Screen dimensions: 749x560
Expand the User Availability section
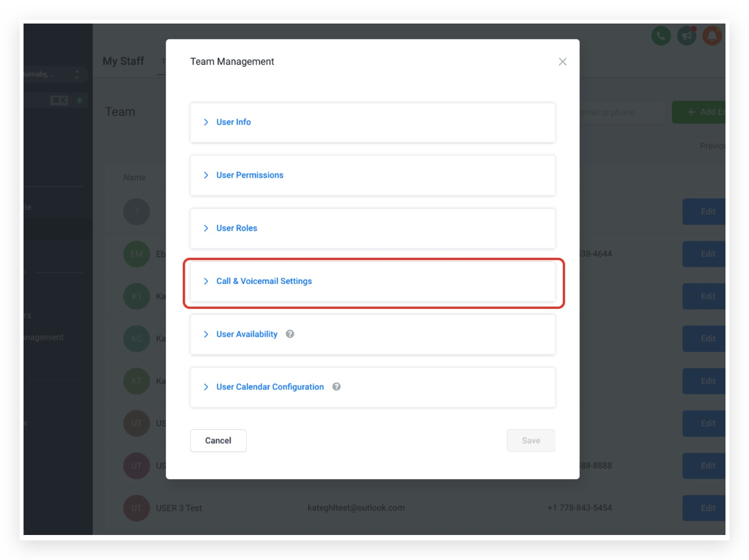click(x=373, y=334)
